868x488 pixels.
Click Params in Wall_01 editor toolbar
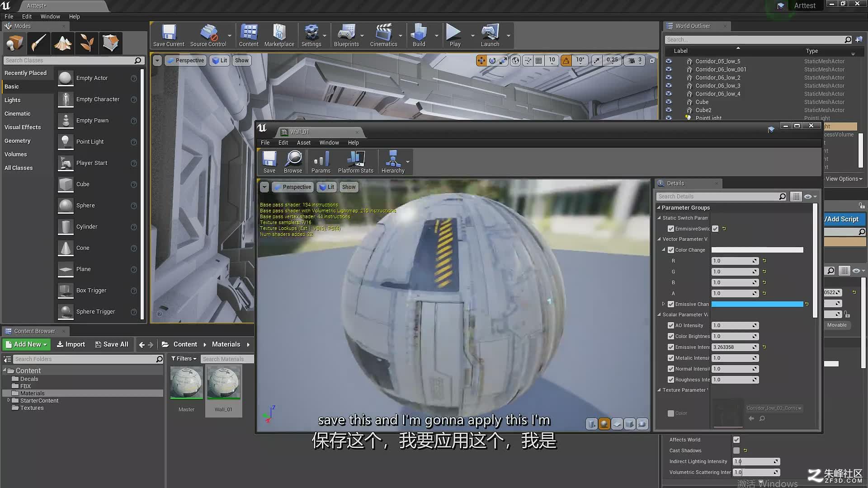[321, 162]
